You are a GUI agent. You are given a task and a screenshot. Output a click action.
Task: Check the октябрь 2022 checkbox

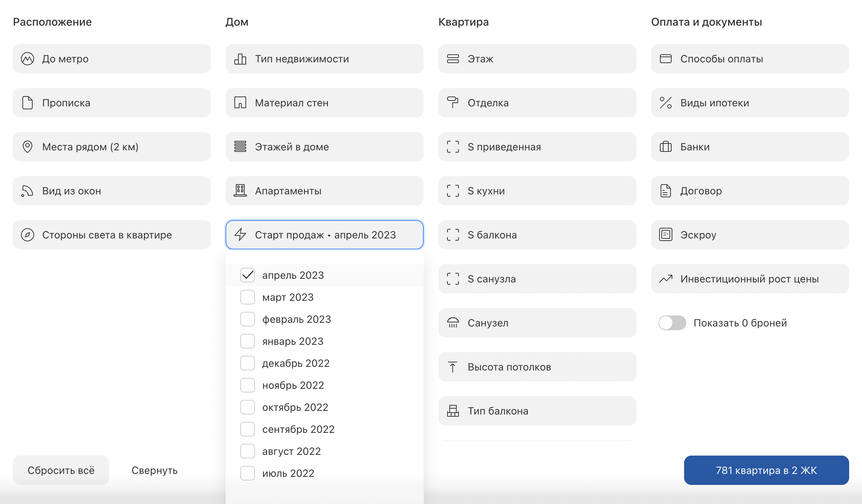(x=248, y=407)
